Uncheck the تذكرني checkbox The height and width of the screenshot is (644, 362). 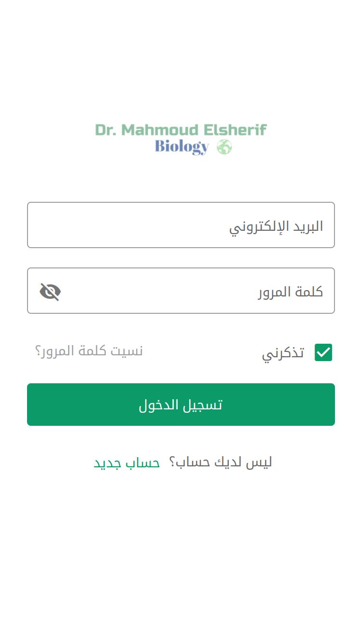tap(323, 352)
